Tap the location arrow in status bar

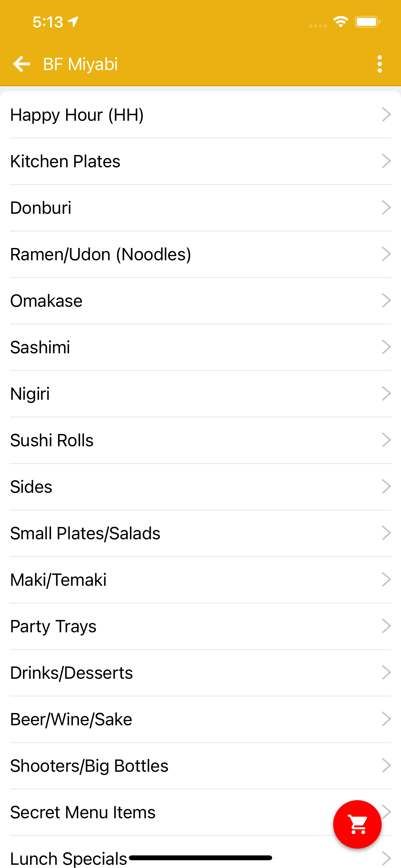(74, 22)
